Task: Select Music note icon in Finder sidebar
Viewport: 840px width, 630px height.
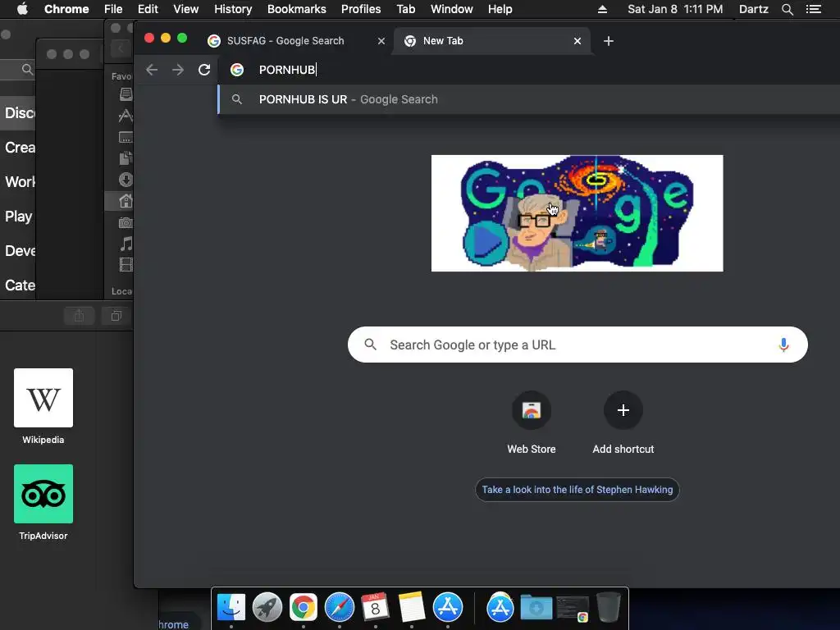Action: [x=126, y=244]
